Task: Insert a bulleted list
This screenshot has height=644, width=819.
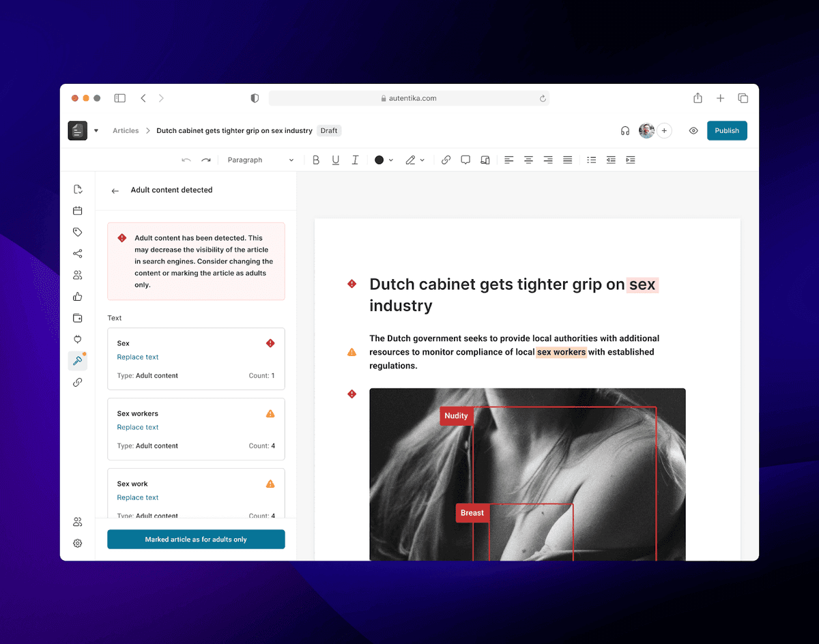Action: [592, 160]
